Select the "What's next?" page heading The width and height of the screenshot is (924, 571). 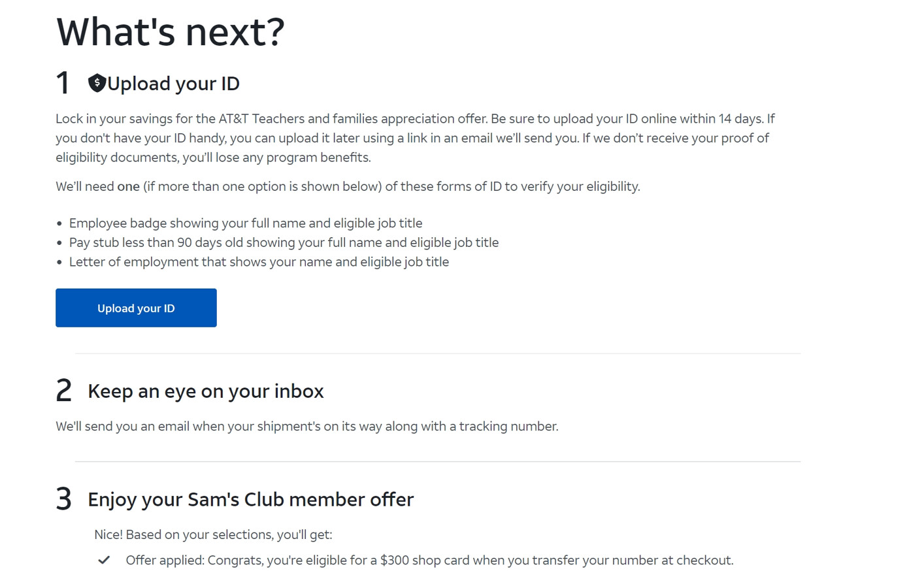tap(171, 31)
